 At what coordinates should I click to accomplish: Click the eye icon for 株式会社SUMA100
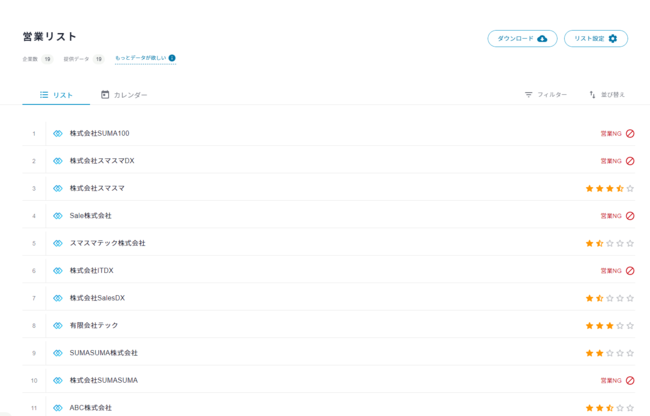point(58,133)
